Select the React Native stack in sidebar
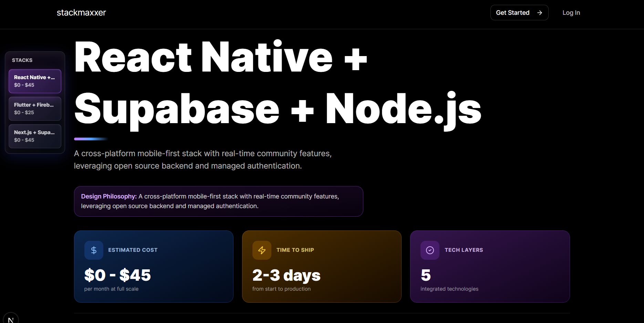644x323 pixels. (35, 81)
